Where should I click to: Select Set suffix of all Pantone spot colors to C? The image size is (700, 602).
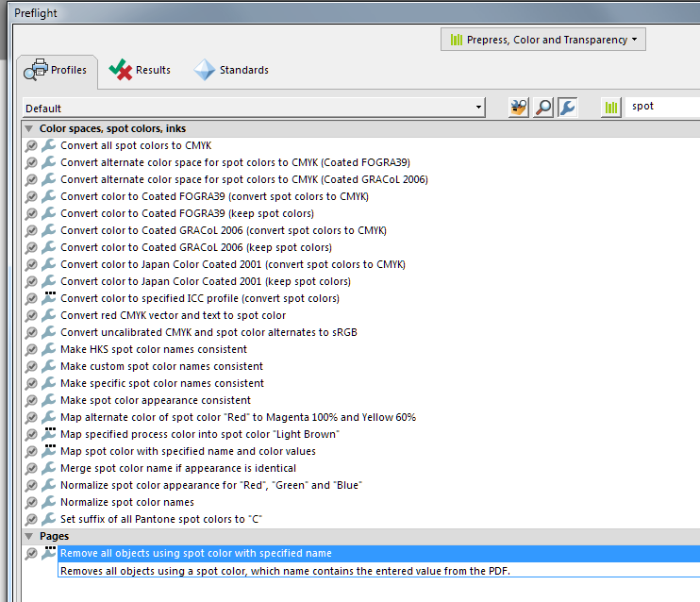161,519
